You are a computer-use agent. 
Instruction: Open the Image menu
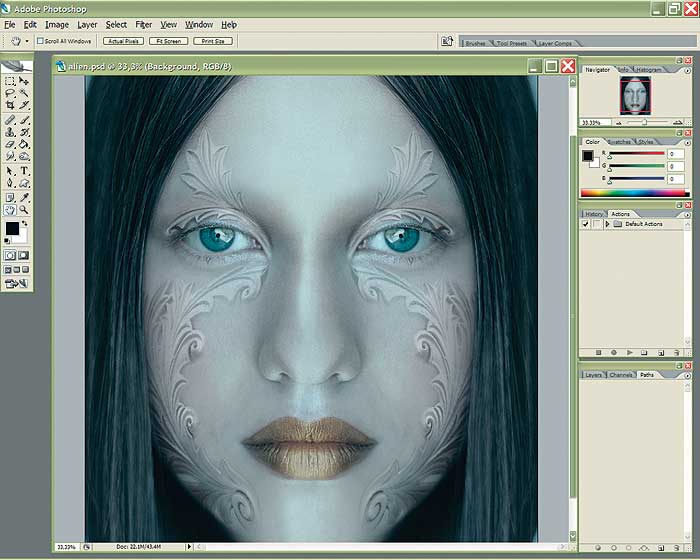tap(57, 25)
